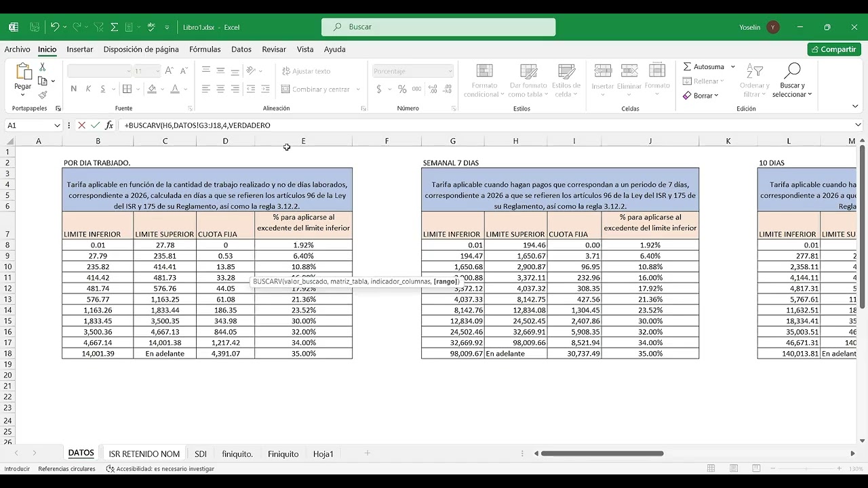
Task: Open the fill color bucket swatch
Action: 152,89
